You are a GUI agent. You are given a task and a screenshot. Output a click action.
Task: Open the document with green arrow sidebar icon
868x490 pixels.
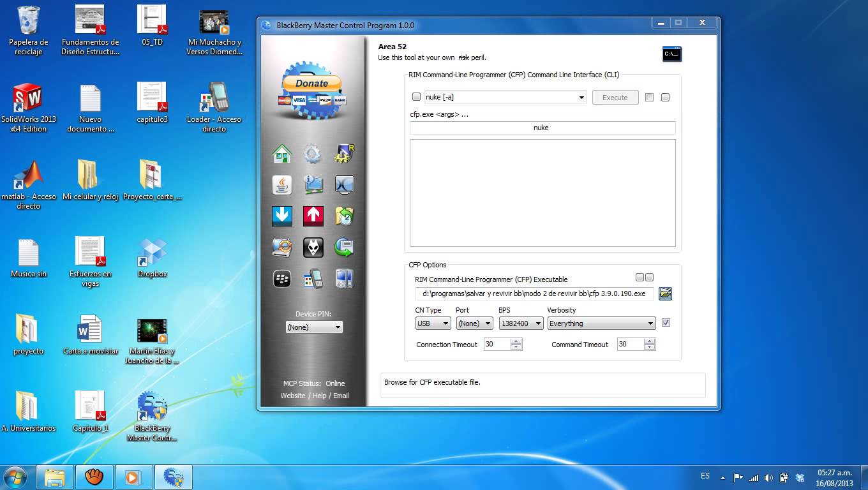tap(344, 248)
